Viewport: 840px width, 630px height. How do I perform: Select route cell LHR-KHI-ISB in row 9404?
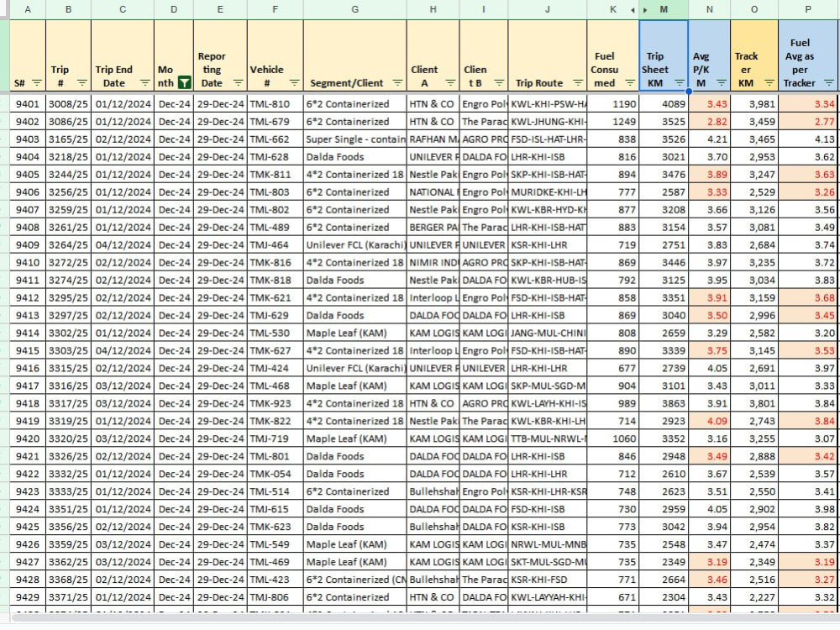coord(548,157)
